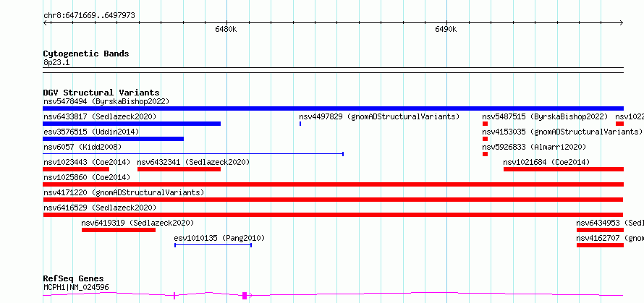Viewport: 644px width, 303px height.
Task: Click the red nsv1023443 bar
Action: [x=76, y=169]
